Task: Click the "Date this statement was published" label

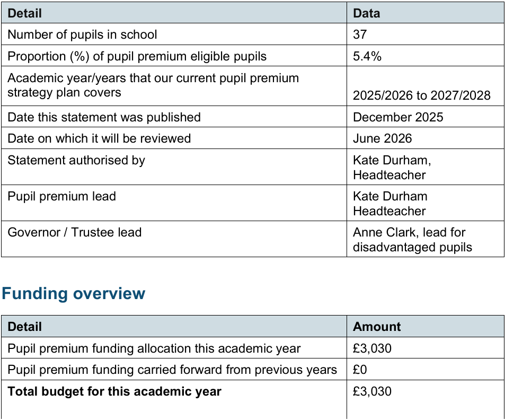Action: (x=104, y=117)
